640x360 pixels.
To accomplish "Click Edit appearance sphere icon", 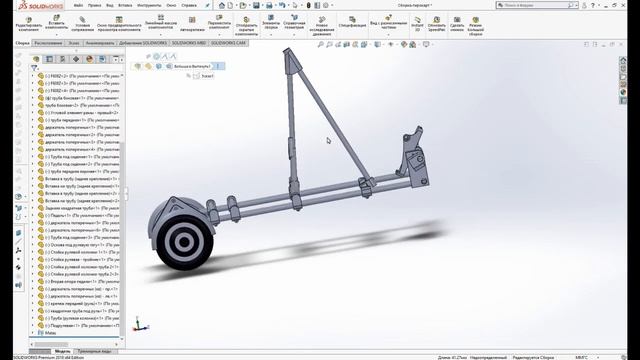I will [404, 44].
